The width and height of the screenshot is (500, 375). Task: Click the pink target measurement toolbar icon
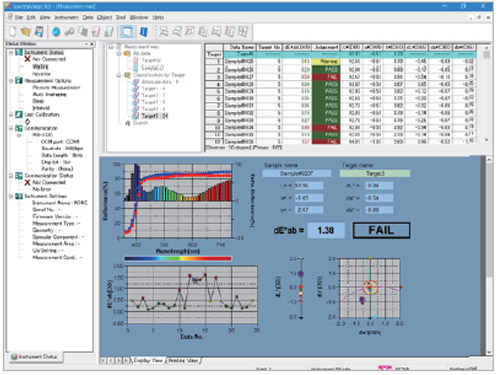(96, 32)
